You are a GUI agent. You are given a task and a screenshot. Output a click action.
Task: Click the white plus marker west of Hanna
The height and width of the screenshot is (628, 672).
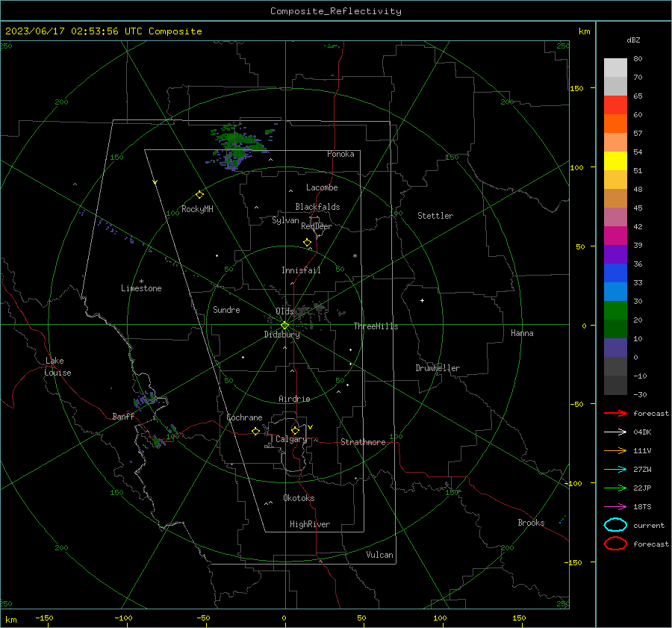(422, 300)
